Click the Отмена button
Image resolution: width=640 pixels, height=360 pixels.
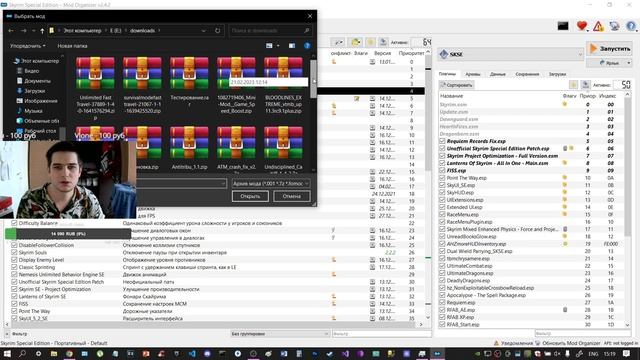291,196
